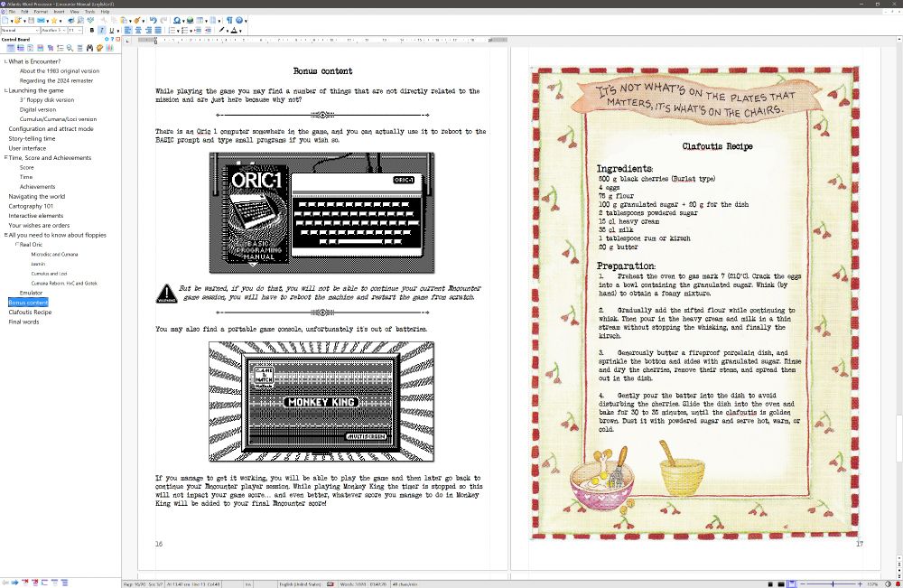Viewport: 903px width, 588px height.
Task: Justify the text
Action: click(158, 31)
